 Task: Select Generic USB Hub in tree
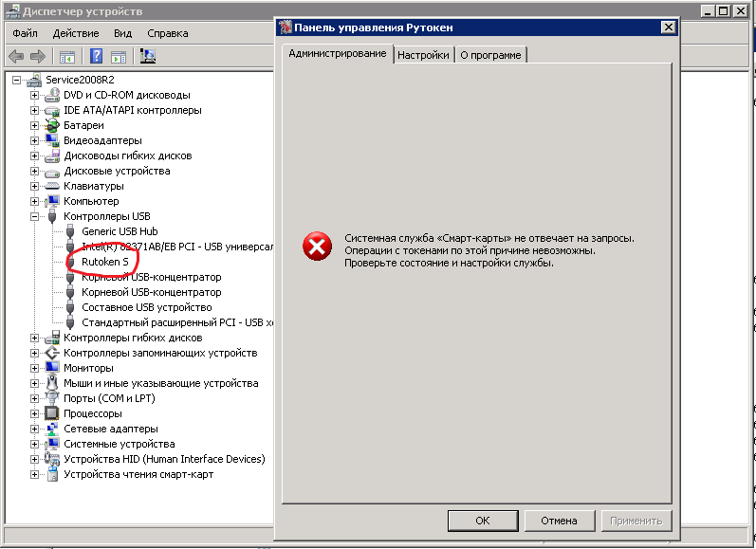pyautogui.click(x=120, y=231)
